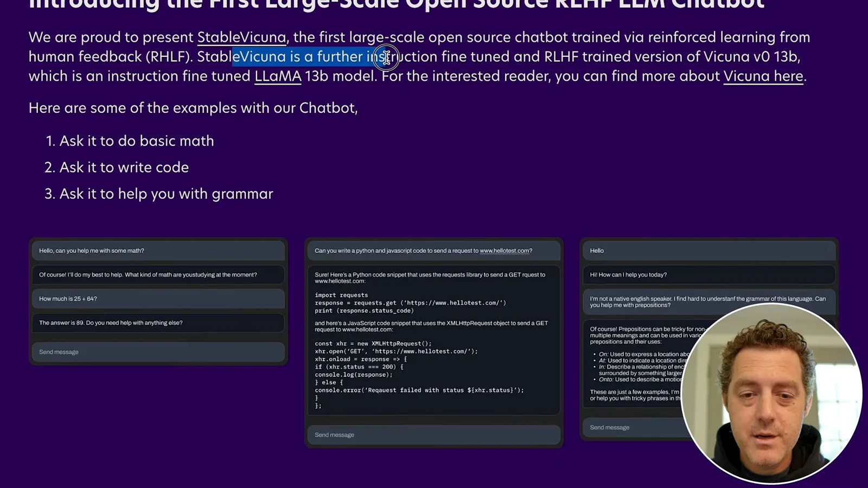Image resolution: width=868 pixels, height=488 pixels.
Task: Click message 'How much is 25 + 64?'
Action: 158,299
